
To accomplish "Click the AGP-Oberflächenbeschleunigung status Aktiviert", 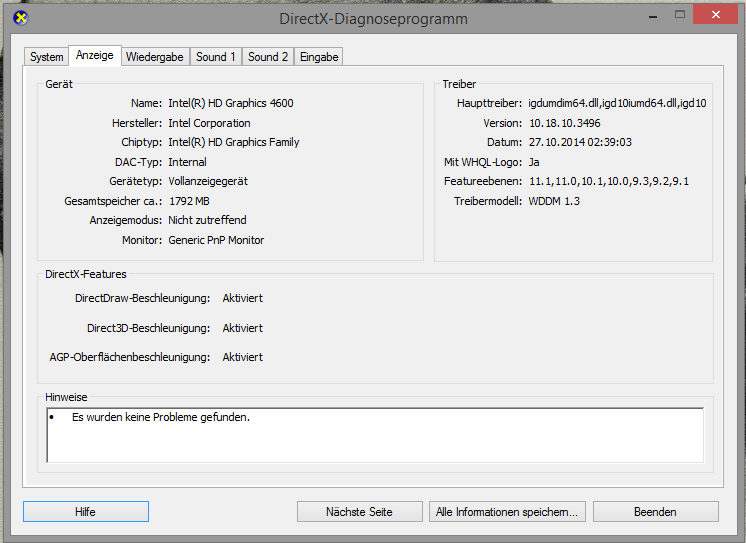I will (243, 357).
